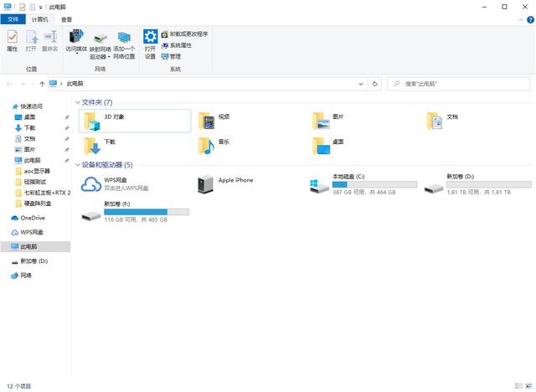Open the quick access toolbar customize dropdown

(41, 8)
